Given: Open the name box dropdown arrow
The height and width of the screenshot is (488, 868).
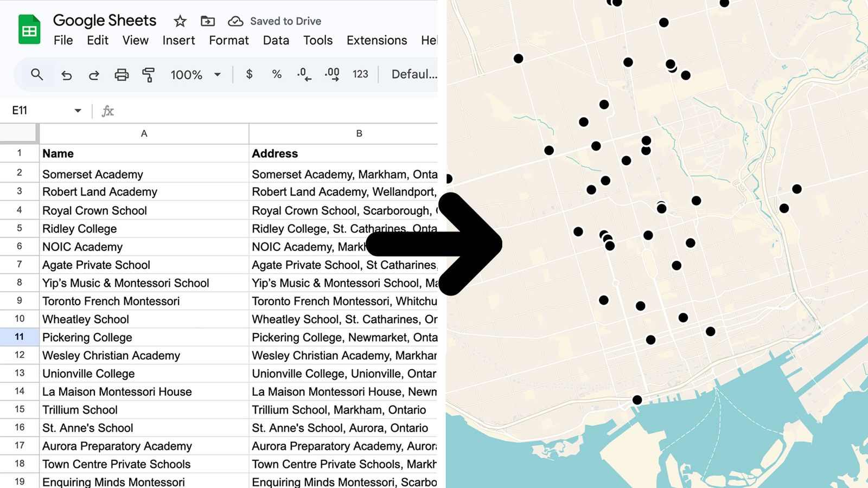Looking at the screenshot, I should coord(78,110).
